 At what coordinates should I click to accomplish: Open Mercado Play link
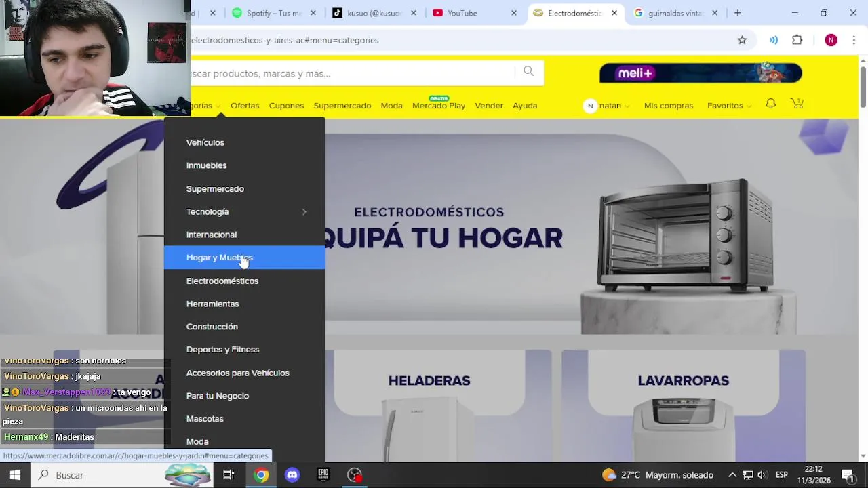pyautogui.click(x=439, y=106)
